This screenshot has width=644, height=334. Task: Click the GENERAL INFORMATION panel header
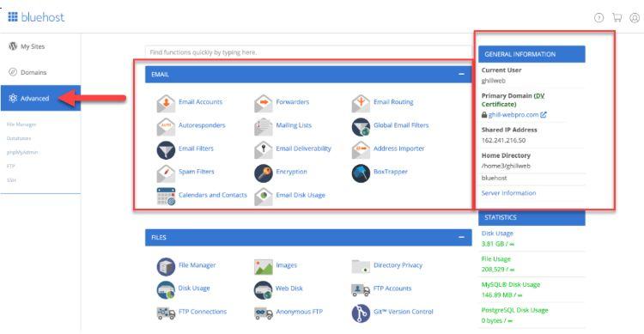(x=532, y=54)
